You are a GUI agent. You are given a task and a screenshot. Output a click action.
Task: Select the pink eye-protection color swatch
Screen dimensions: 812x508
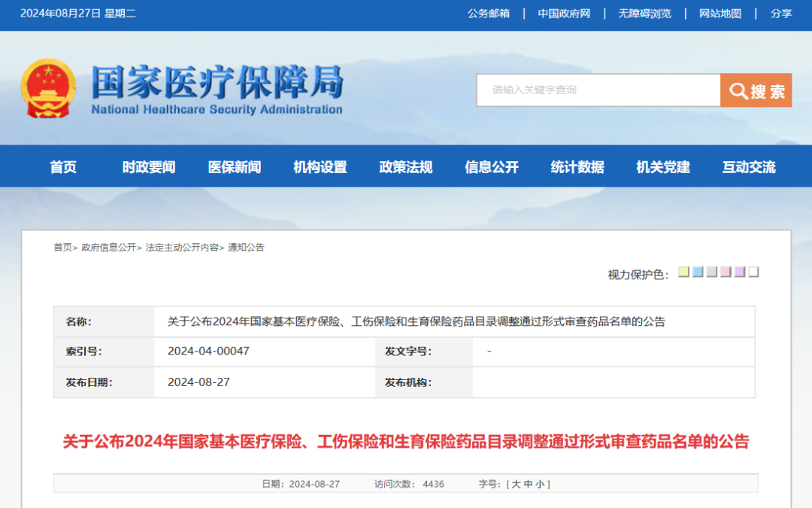tap(726, 272)
